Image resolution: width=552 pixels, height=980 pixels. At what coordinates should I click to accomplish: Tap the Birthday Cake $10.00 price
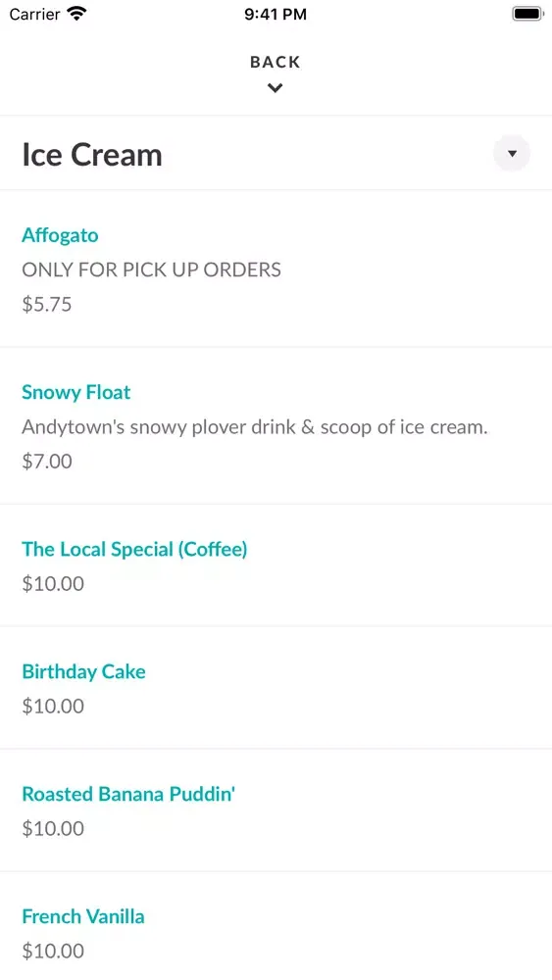(x=53, y=707)
